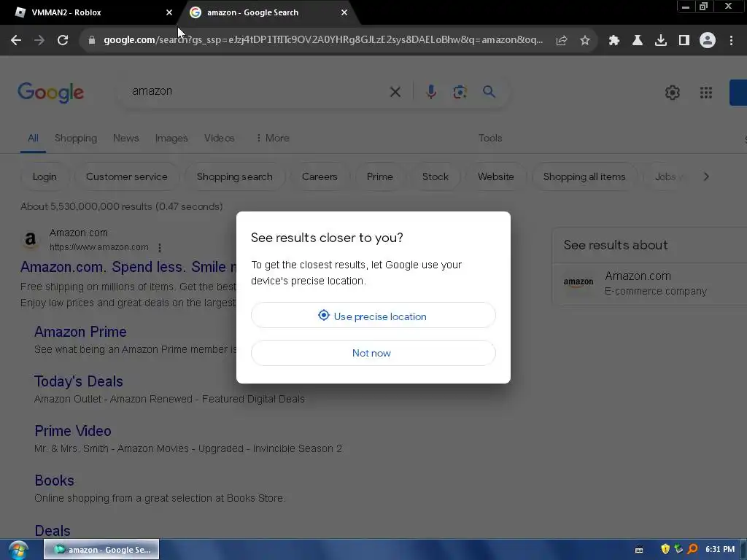Open the Windows Start orb
The image size is (747, 560).
(18, 550)
